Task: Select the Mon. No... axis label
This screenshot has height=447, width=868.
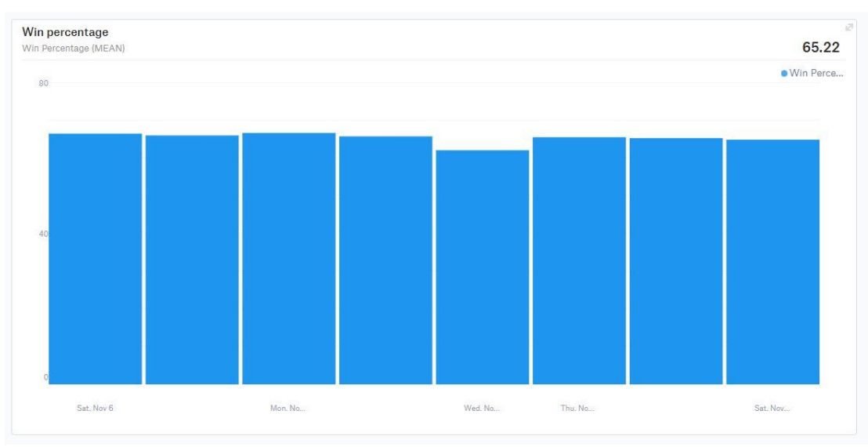Action: click(x=288, y=408)
